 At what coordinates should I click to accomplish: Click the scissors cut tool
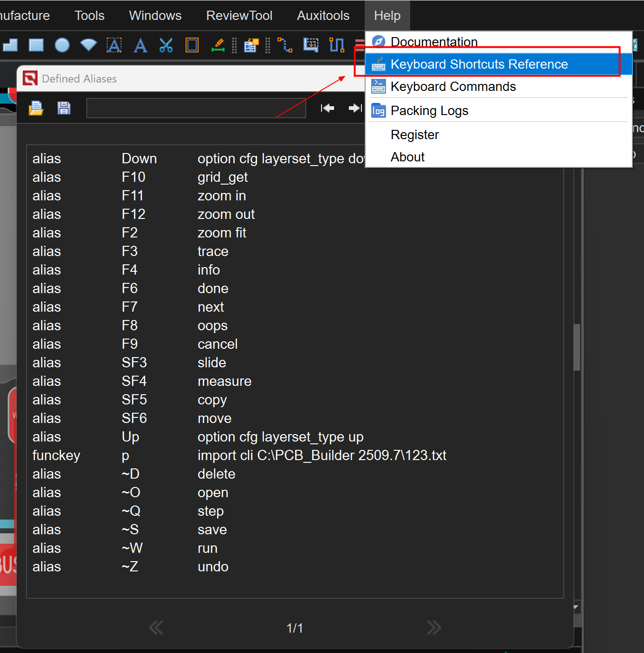(x=166, y=45)
